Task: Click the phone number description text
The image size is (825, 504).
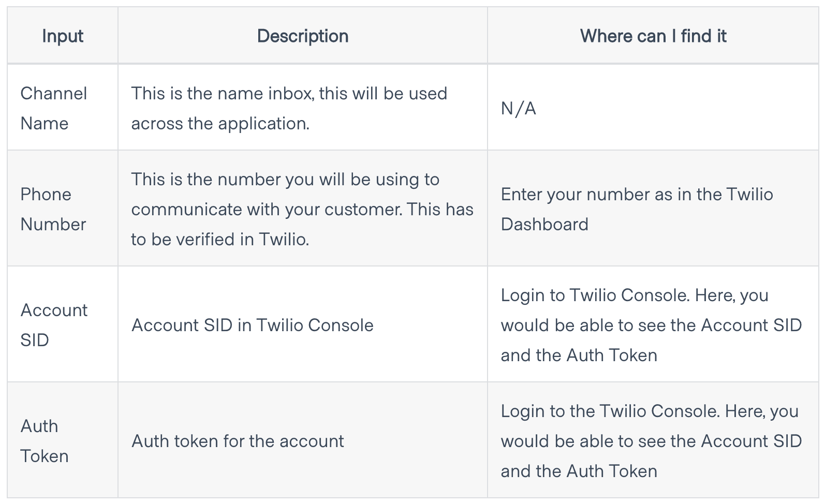Action: tap(302, 209)
